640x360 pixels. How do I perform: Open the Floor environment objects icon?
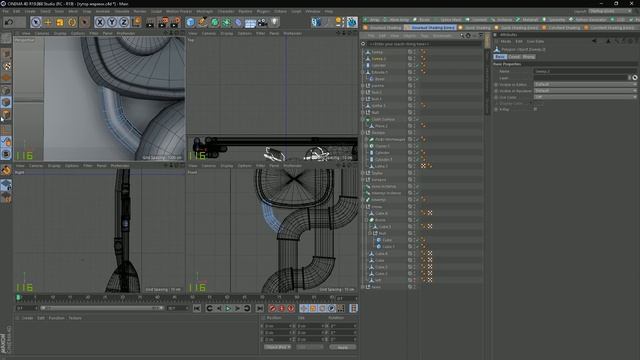tap(250, 22)
